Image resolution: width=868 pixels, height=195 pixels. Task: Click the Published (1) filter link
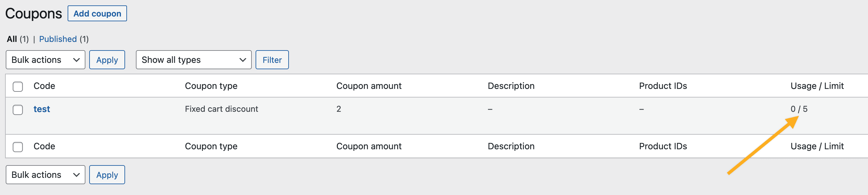pos(58,39)
